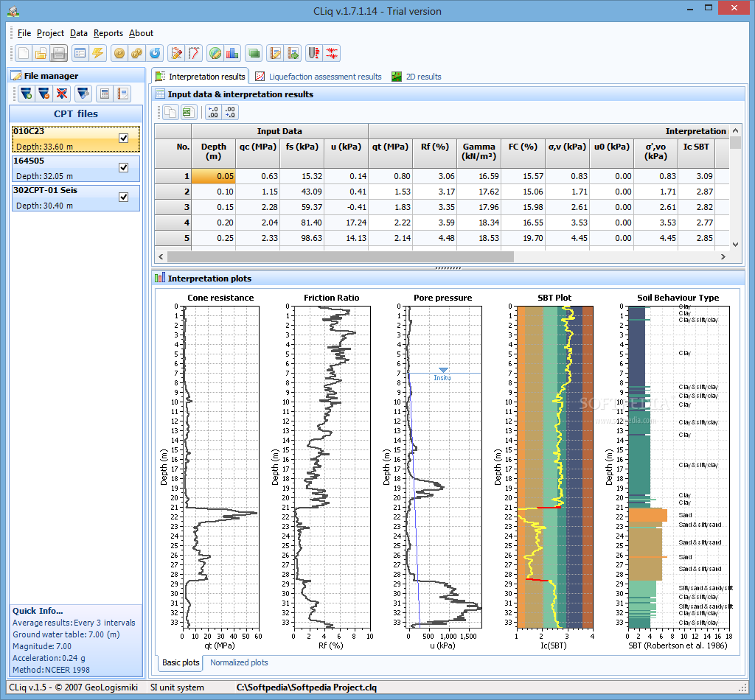Image resolution: width=755 pixels, height=700 pixels.
Task: Click the Ic SBT column header
Action: tap(696, 153)
